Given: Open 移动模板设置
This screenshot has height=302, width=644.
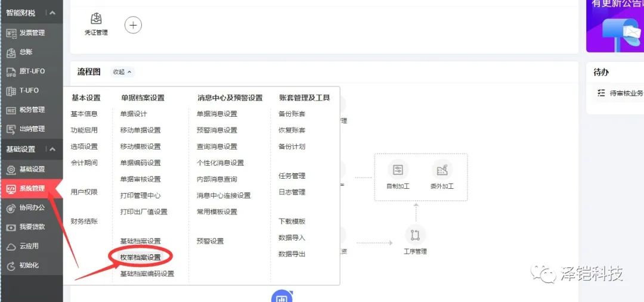Looking at the screenshot, I should [141, 147].
